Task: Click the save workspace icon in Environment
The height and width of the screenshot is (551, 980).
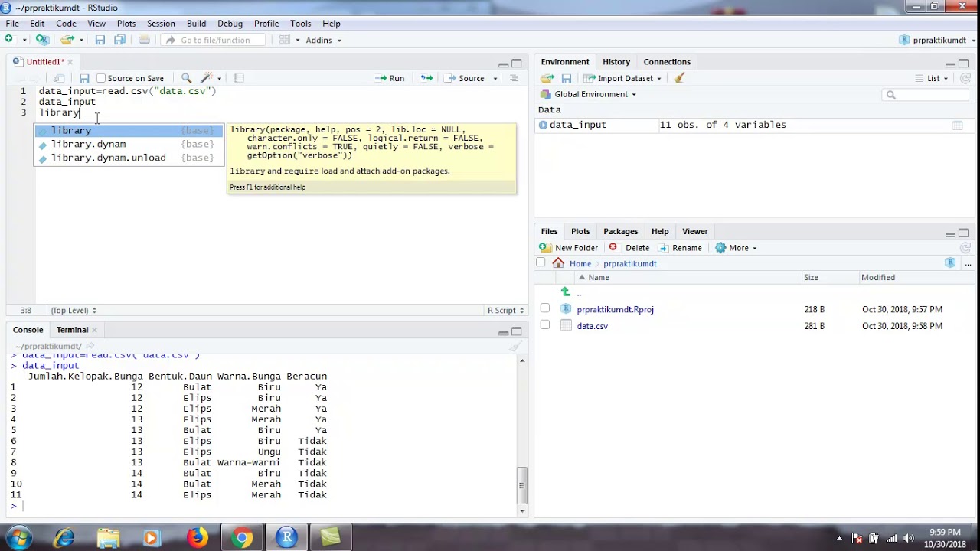Action: pos(567,78)
